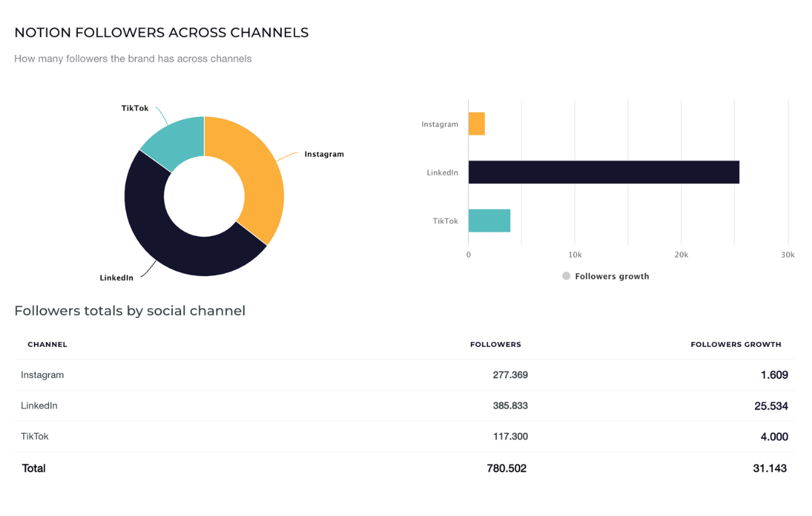The height and width of the screenshot is (516, 812).
Task: Click TikTok followers value 117.300
Action: tap(510, 437)
